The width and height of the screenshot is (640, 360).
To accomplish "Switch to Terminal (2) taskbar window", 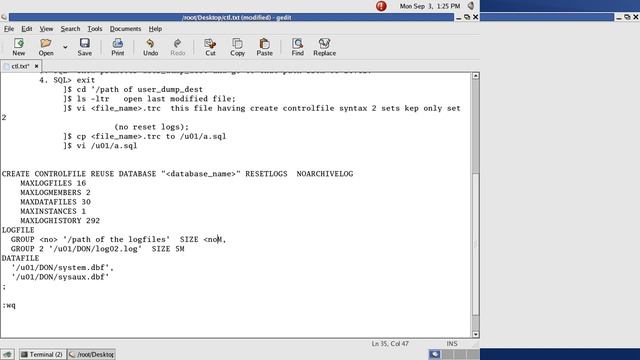I will pyautogui.click(x=42, y=354).
